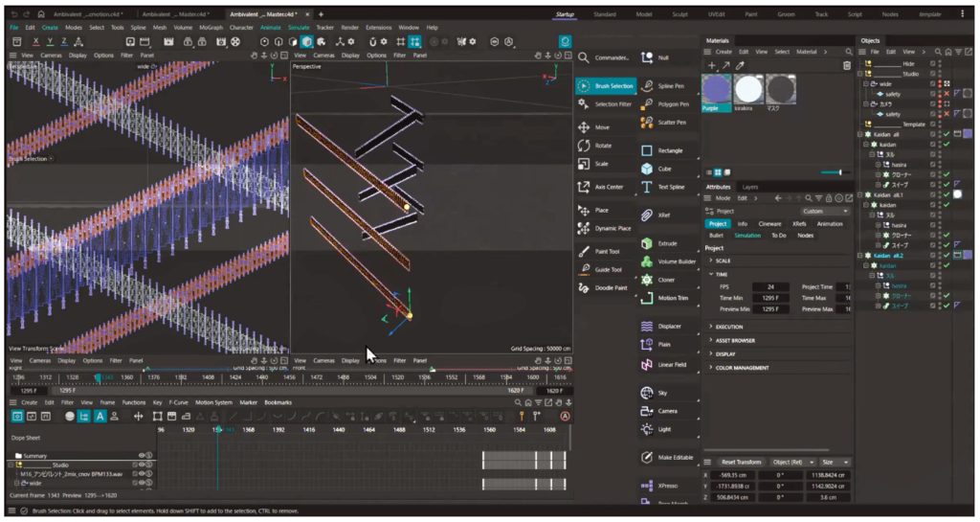
Task: Open the Object (Rel) dropdown
Action: click(x=793, y=462)
